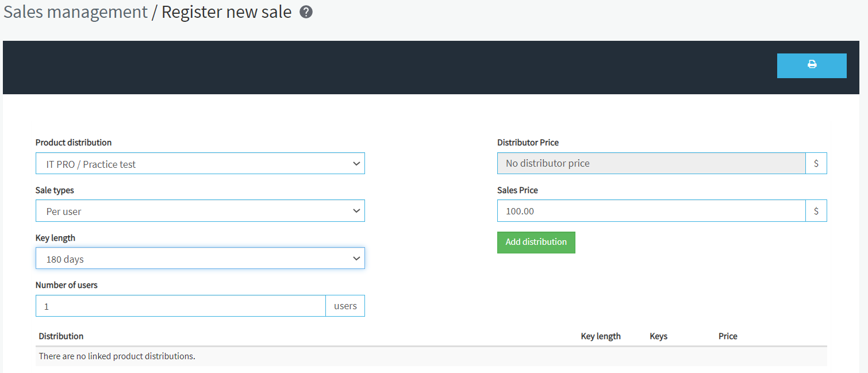This screenshot has height=373, width=868.
Task: Click the Add distribution button
Action: point(536,242)
